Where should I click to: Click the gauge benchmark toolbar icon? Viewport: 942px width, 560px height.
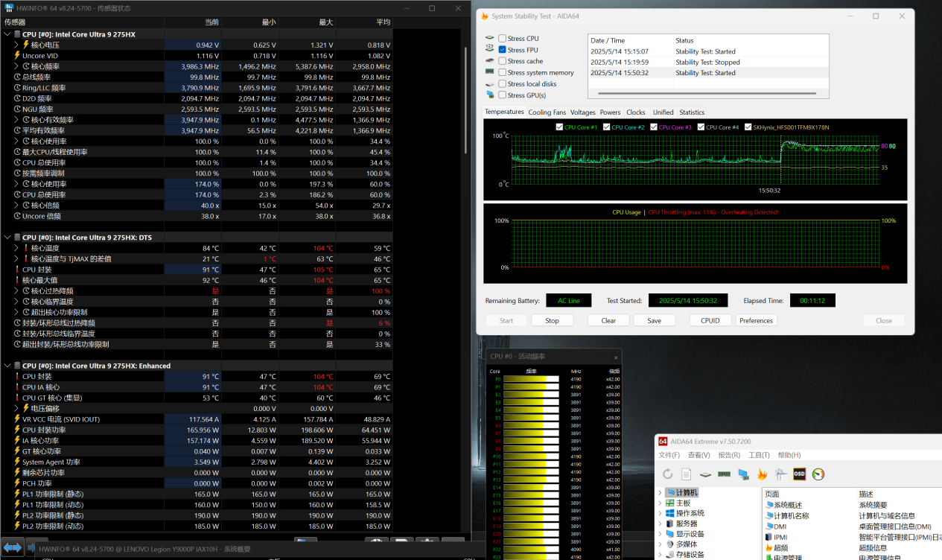[818, 474]
